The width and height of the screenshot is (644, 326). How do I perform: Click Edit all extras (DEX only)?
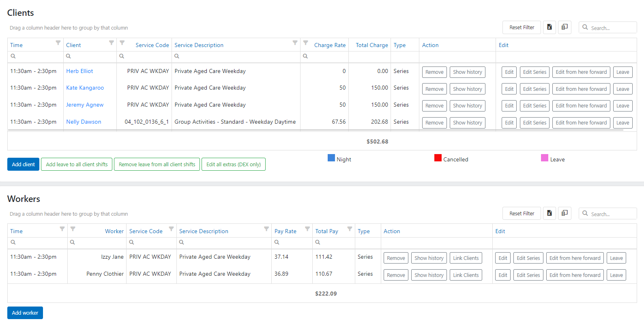[234, 164]
